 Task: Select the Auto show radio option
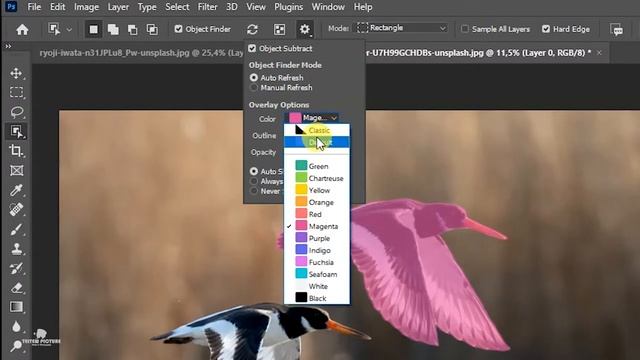pos(254,171)
